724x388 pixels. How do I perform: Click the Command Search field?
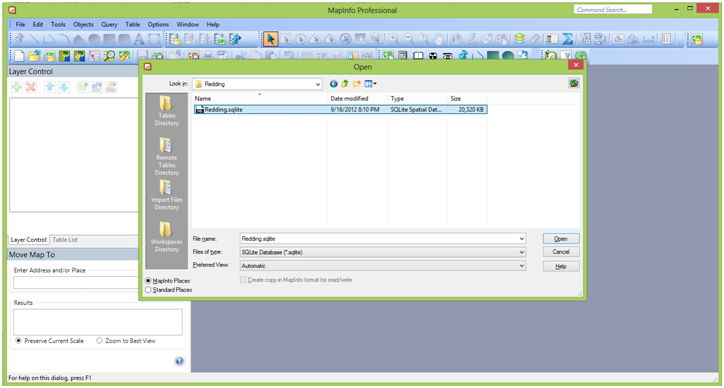[613, 10]
